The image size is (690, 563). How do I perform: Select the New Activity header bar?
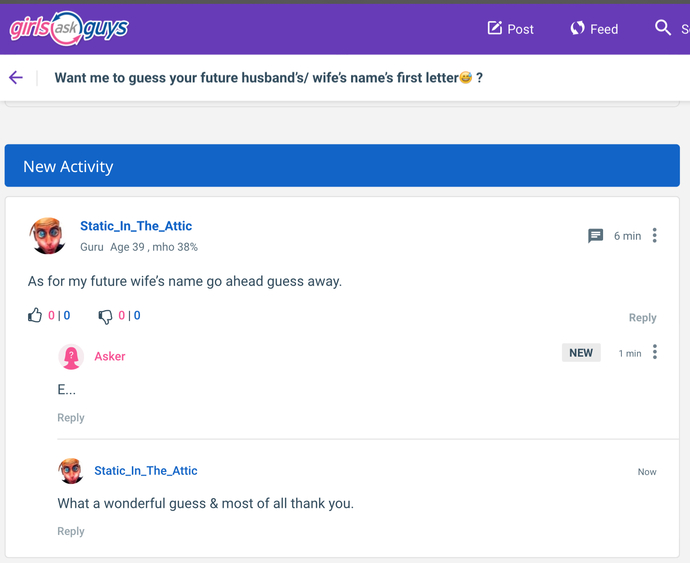click(x=342, y=166)
